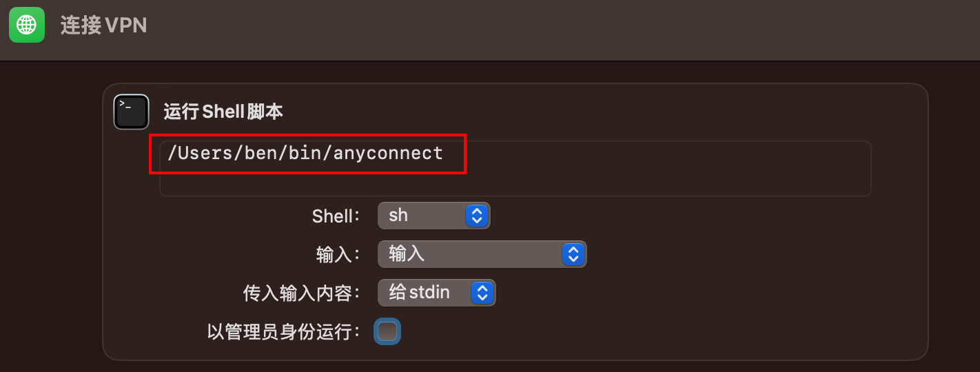The width and height of the screenshot is (980, 372).
Task: Click the 传入输入内容: label
Action: [302, 293]
